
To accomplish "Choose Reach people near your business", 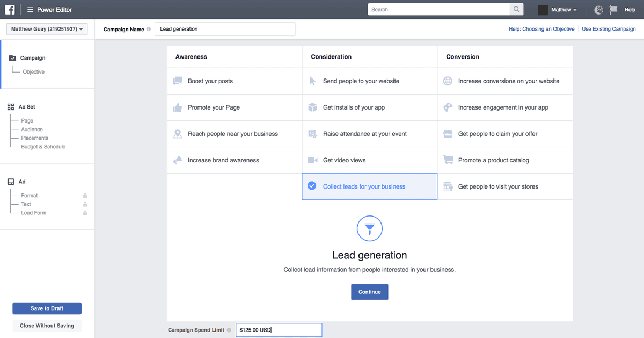I will (235, 134).
